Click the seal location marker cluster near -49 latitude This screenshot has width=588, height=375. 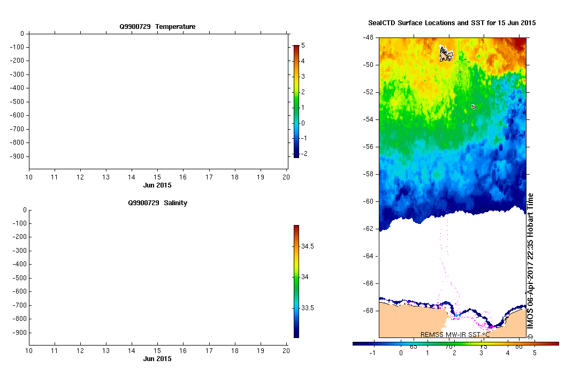point(446,54)
